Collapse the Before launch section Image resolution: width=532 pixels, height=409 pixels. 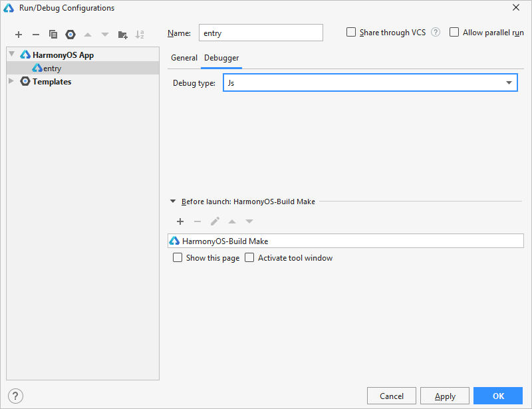[x=173, y=202]
